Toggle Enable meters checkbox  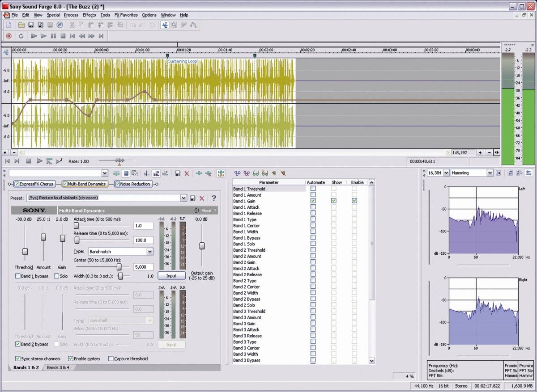tap(71, 358)
